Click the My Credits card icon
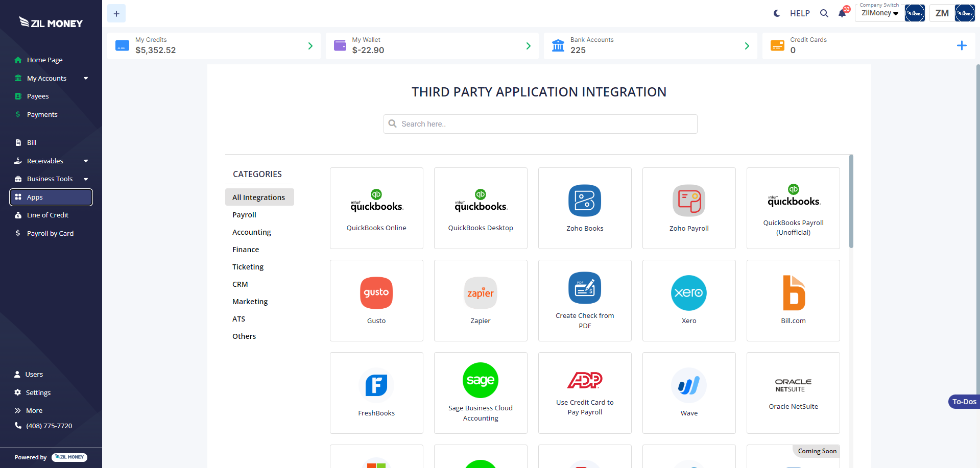This screenshot has height=468, width=980. click(x=122, y=45)
